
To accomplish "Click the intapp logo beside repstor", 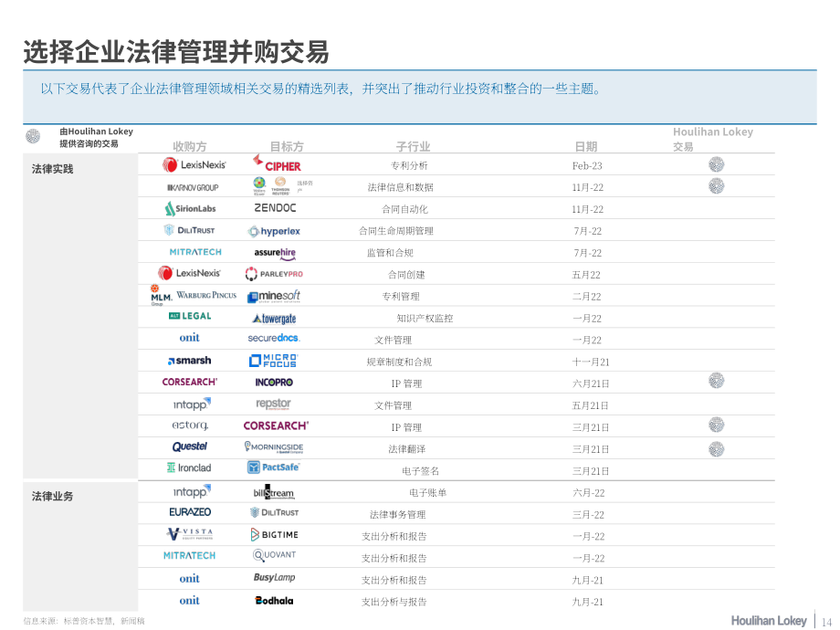I will [x=192, y=404].
